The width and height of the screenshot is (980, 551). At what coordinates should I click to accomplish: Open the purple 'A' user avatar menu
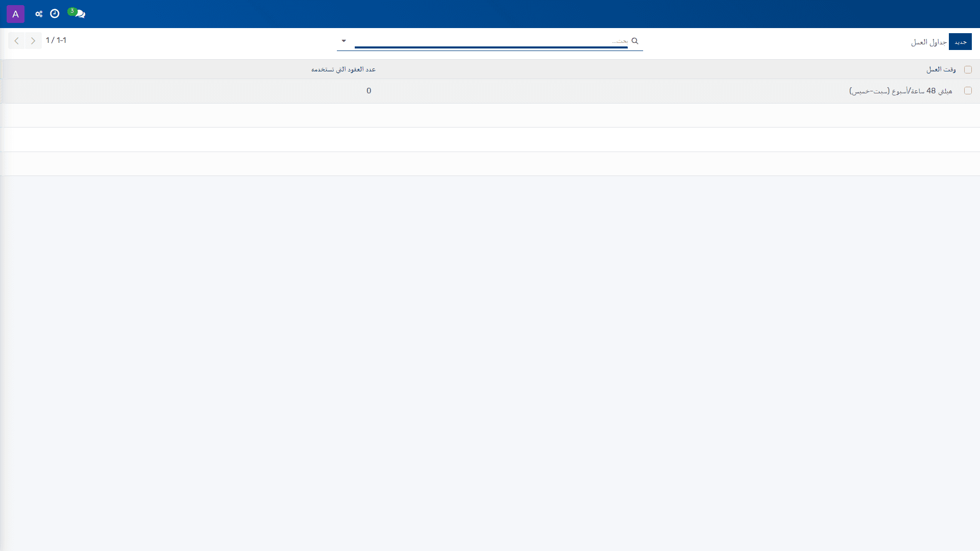[15, 14]
